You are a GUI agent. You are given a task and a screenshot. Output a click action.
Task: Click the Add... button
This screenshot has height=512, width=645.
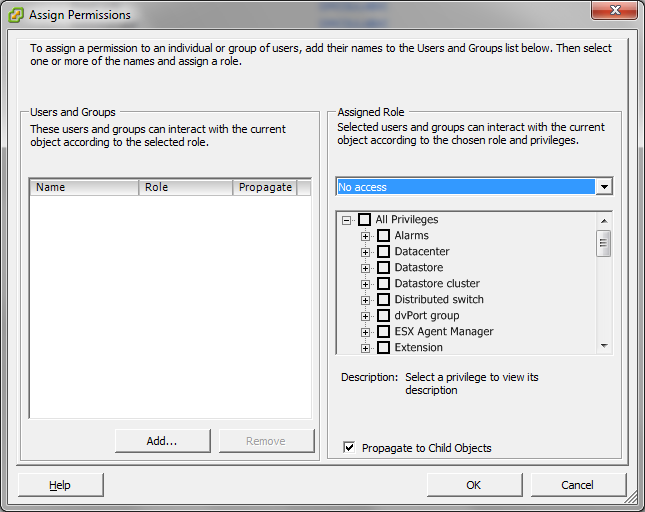[x=162, y=441]
